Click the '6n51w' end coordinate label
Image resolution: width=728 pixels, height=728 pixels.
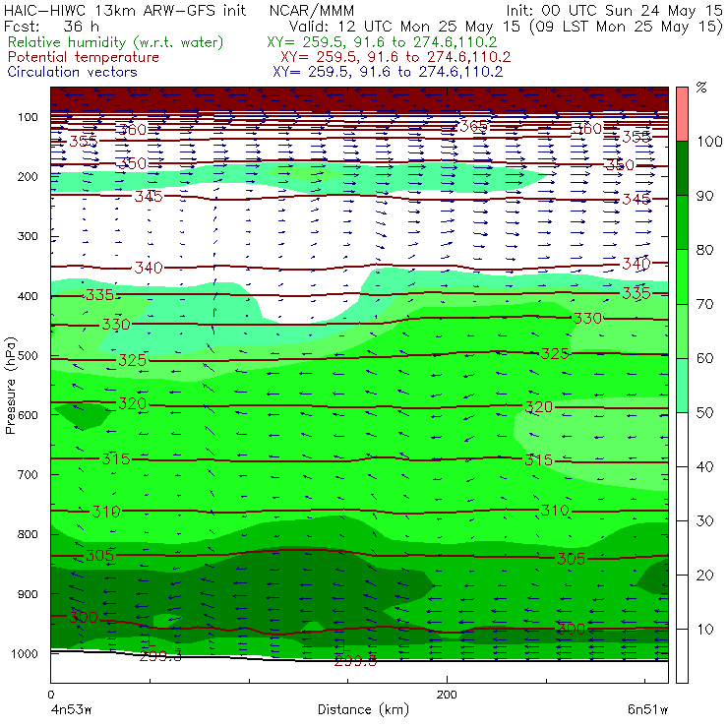pos(647,710)
